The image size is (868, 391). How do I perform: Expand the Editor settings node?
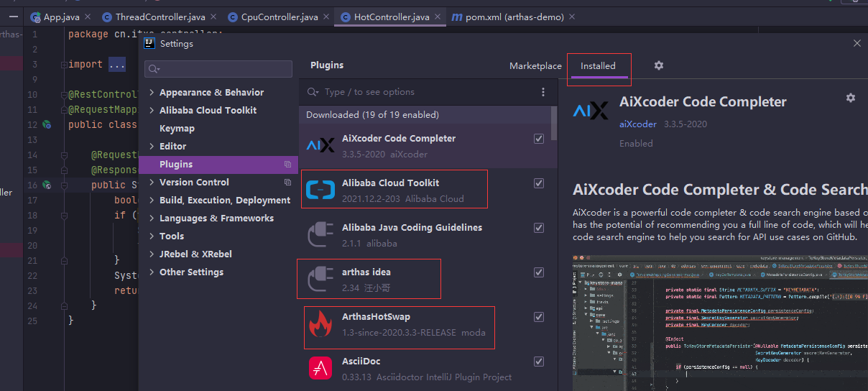(152, 147)
